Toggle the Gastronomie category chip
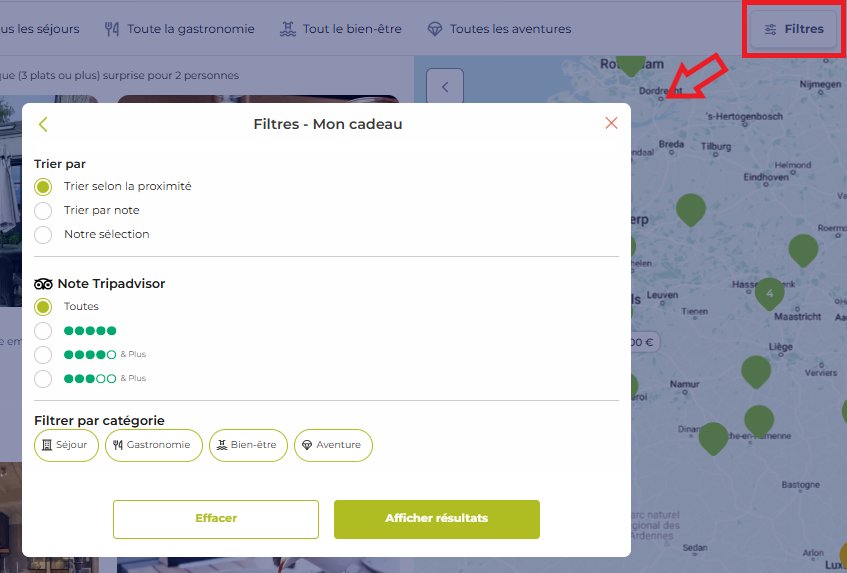This screenshot has width=847, height=573. click(153, 445)
